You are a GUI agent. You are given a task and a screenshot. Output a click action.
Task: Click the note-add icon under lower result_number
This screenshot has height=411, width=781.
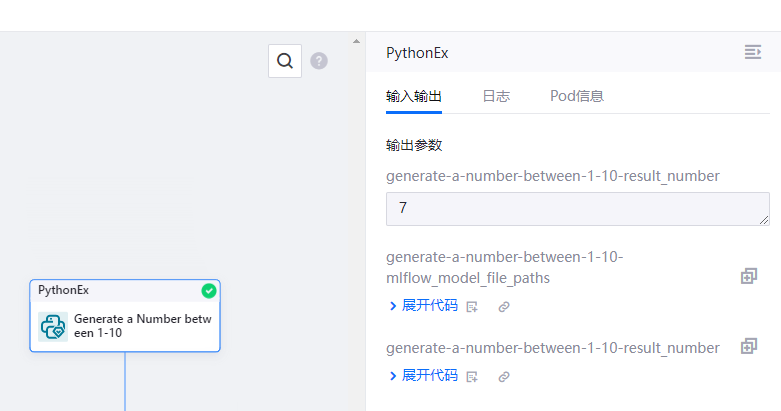click(x=473, y=377)
